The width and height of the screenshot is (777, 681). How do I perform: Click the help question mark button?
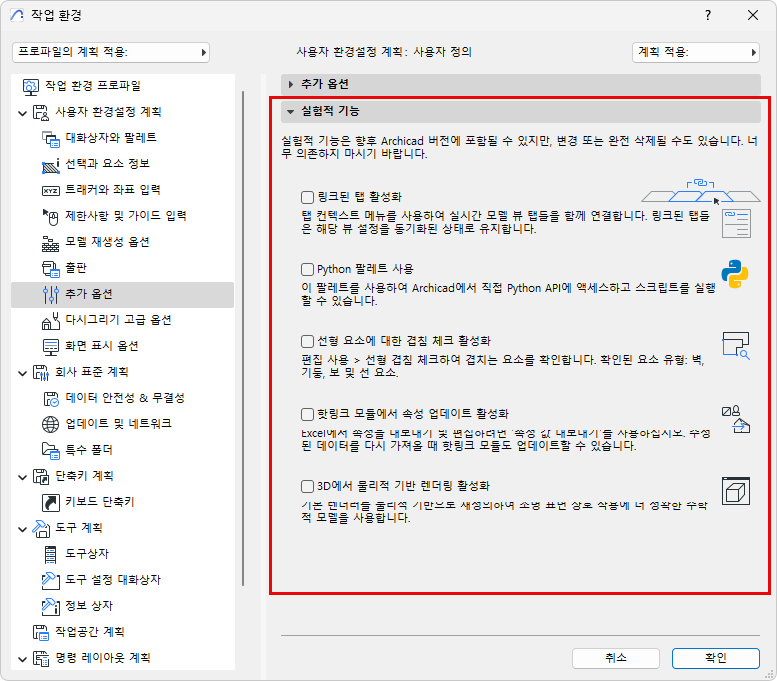(x=708, y=15)
